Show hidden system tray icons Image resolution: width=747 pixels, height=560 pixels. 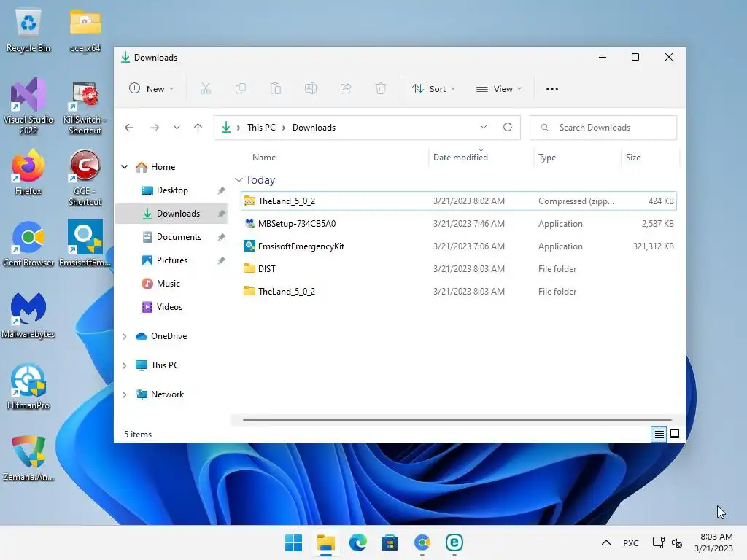(606, 542)
